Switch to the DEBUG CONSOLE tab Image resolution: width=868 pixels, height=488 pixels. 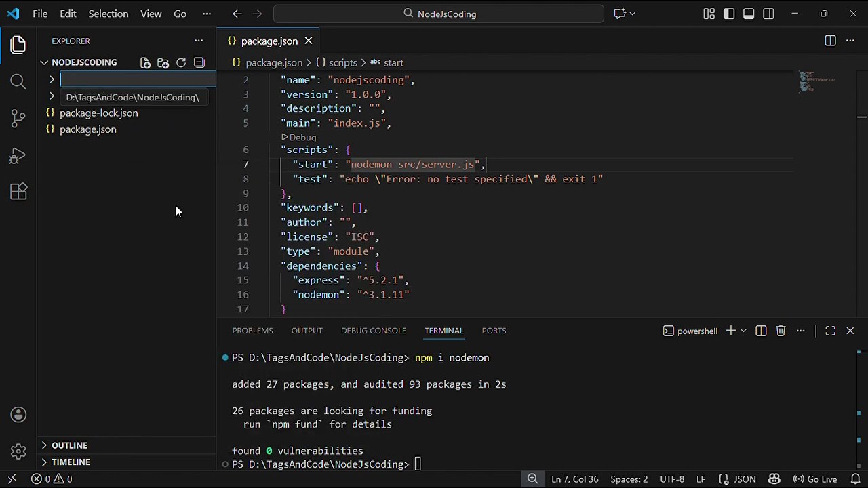(x=374, y=331)
